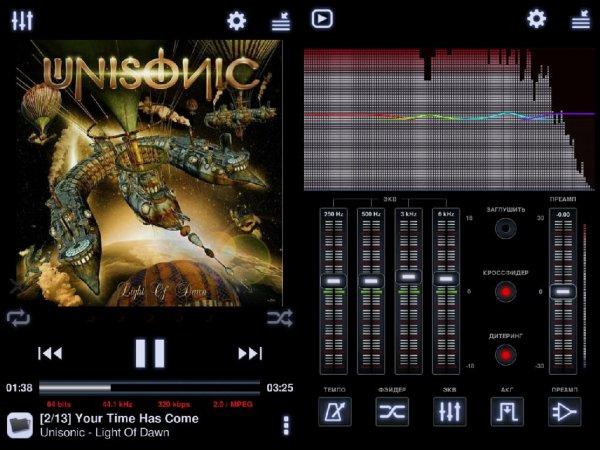Tap the spectrum analyzer display
Viewport: 600px width, 450px height.
[x=450, y=119]
